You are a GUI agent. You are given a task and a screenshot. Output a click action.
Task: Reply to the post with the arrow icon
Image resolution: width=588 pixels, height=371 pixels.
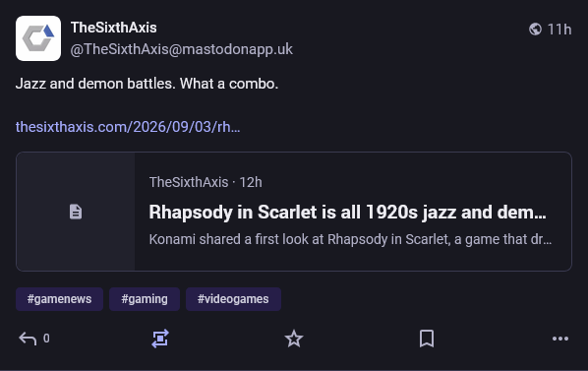pos(28,339)
